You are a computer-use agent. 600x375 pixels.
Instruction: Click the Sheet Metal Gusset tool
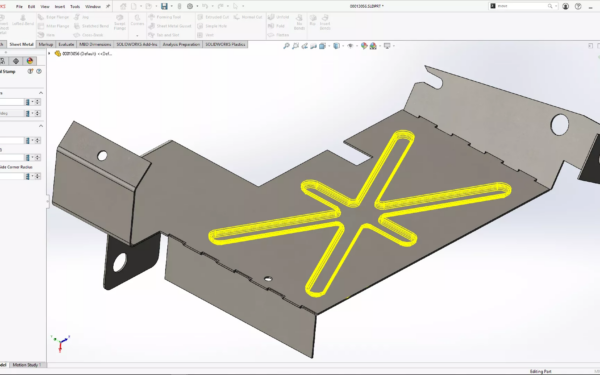coord(170,26)
